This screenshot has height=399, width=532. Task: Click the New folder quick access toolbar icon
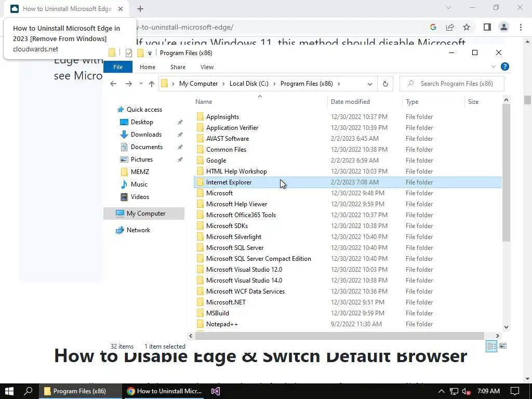click(x=140, y=53)
